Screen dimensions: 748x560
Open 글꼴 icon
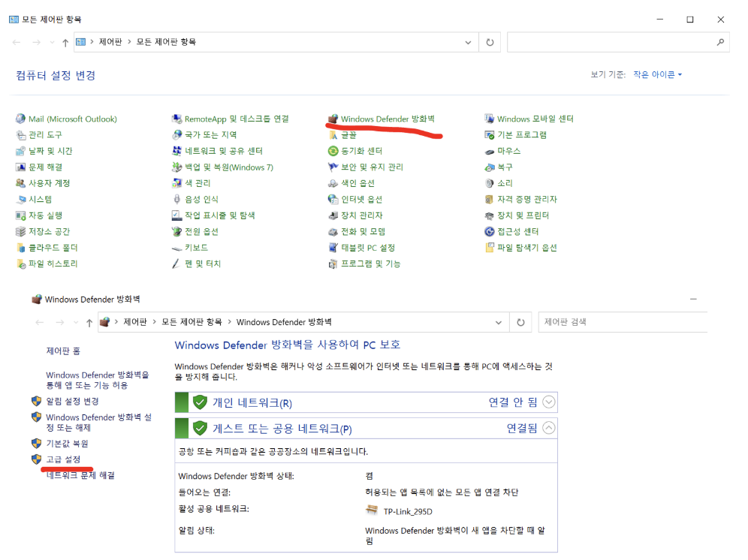342,135
